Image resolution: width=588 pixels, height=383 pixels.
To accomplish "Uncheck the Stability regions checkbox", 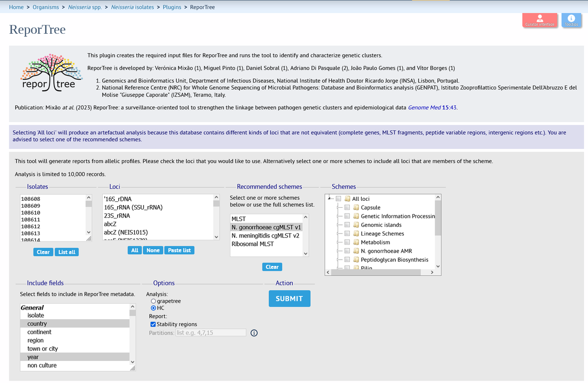I will coord(153,324).
